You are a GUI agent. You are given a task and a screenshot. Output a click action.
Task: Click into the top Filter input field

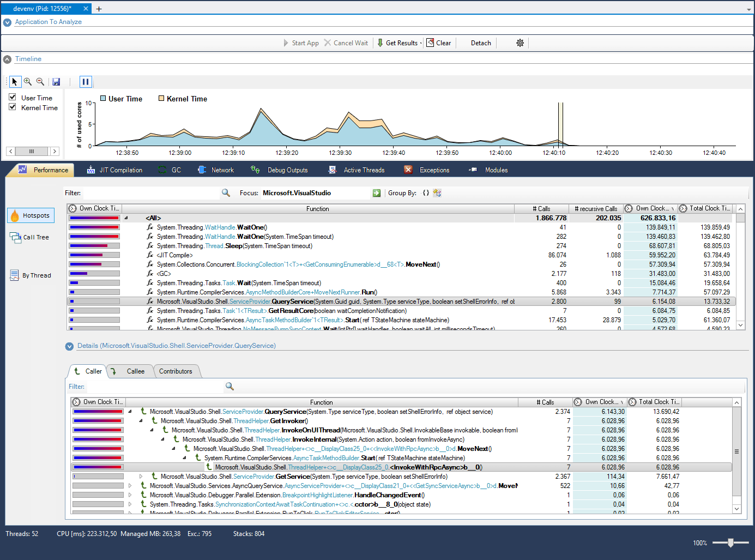pos(150,193)
